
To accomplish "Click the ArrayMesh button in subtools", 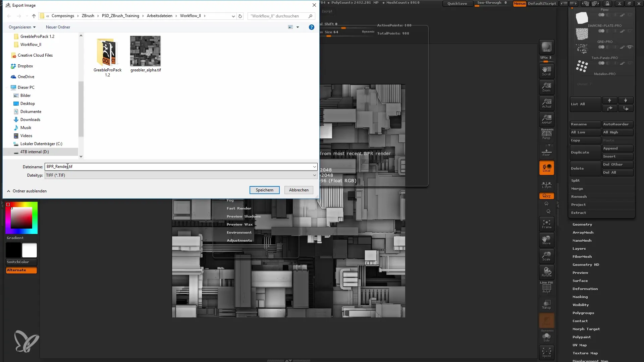I will 583,232.
